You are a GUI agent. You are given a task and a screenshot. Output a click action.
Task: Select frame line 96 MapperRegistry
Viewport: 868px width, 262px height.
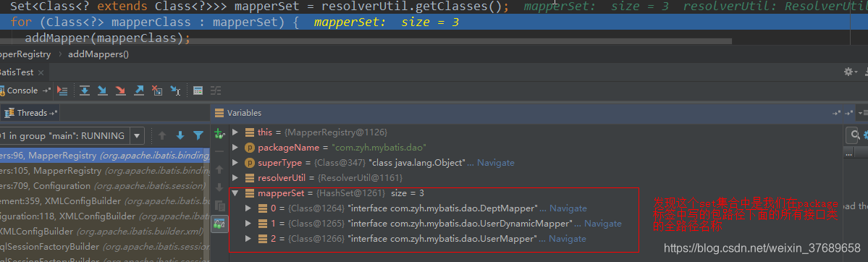pyautogui.click(x=105, y=155)
